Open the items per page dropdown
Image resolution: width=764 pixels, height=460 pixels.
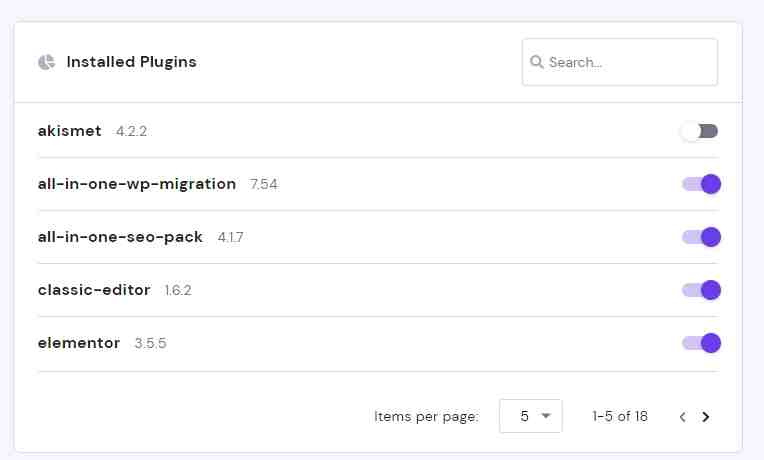point(531,416)
